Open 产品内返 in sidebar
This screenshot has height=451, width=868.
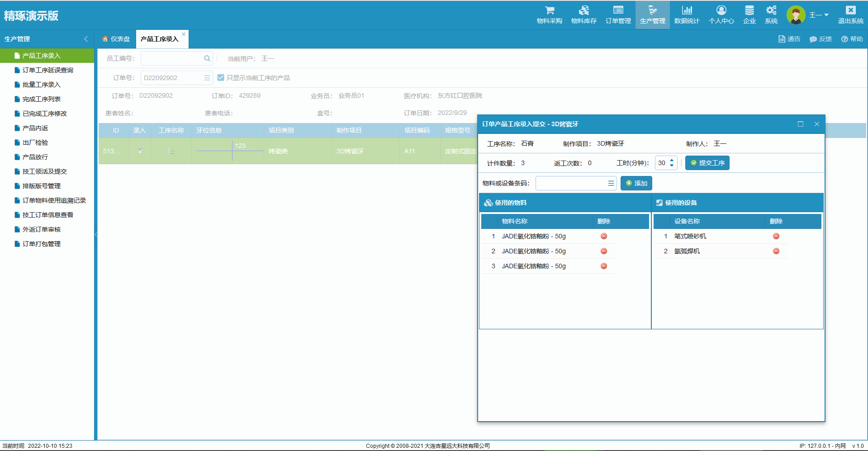tap(47, 128)
